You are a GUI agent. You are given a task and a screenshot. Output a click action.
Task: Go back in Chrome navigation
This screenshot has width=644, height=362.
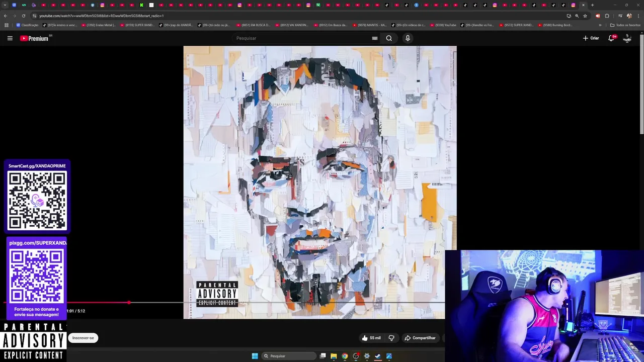coord(6,16)
